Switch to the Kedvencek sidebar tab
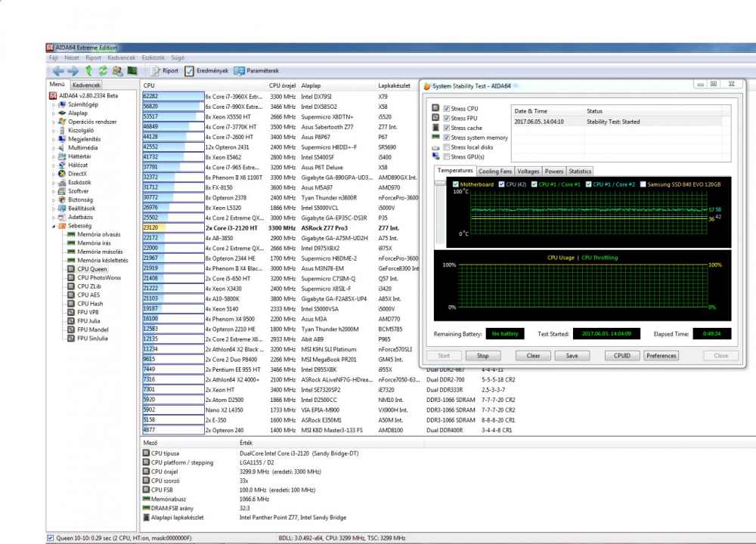Screen dimensions: 756x544 point(86,85)
